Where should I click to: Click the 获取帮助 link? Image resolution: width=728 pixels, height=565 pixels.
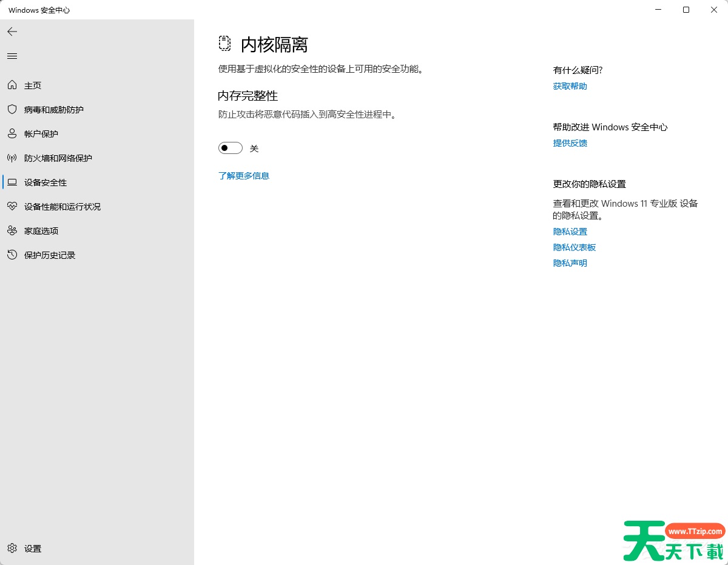click(569, 85)
